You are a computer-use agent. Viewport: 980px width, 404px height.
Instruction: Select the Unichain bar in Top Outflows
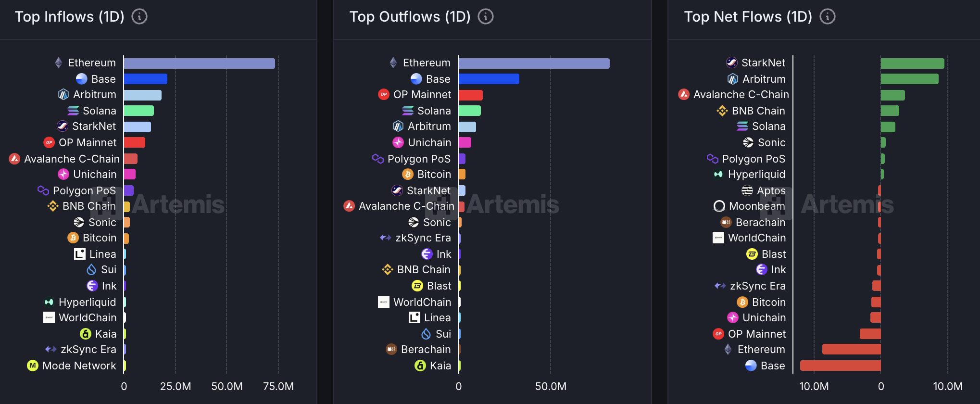pos(465,142)
